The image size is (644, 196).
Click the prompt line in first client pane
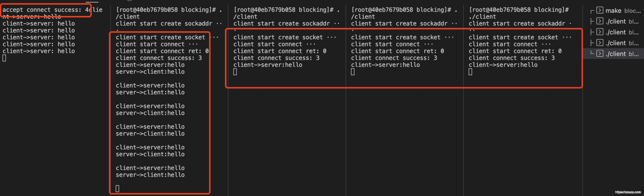pos(169,10)
